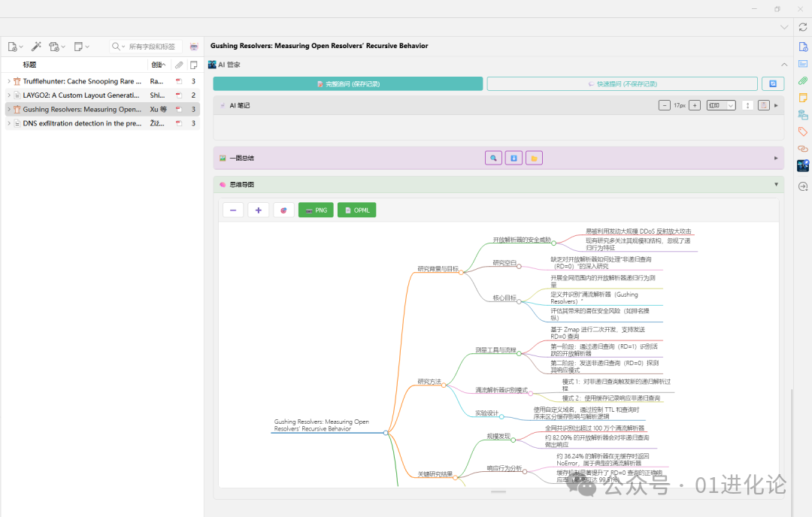This screenshot has width=812, height=517.
Task: Click the 完整追问 (保存记录) button
Action: coord(348,84)
